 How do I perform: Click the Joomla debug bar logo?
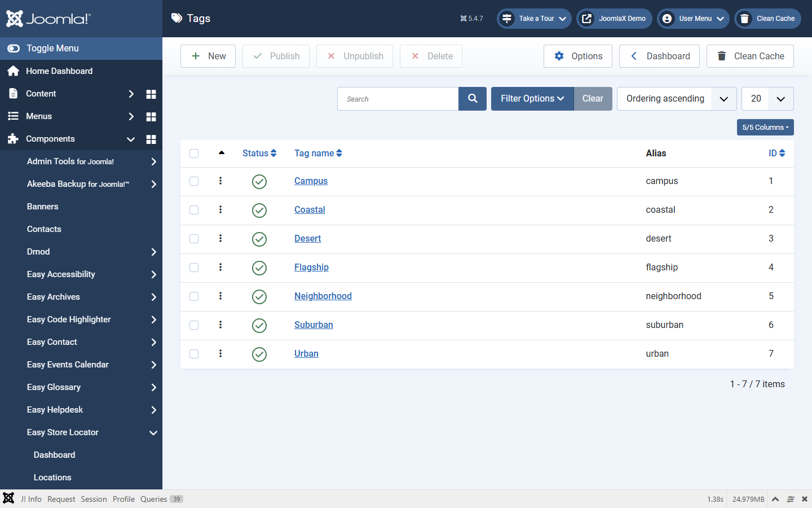pyautogui.click(x=8, y=498)
